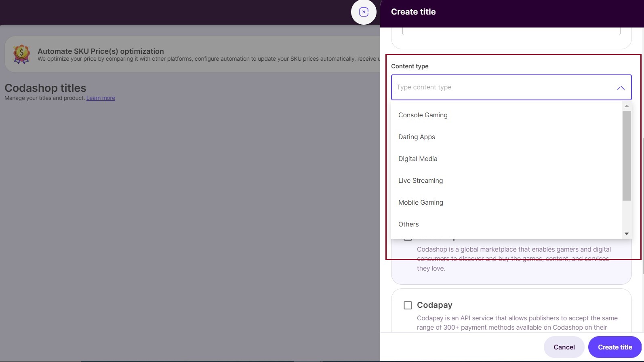This screenshot has height=362, width=644.
Task: Select Console Gaming option
Action: (x=506, y=115)
